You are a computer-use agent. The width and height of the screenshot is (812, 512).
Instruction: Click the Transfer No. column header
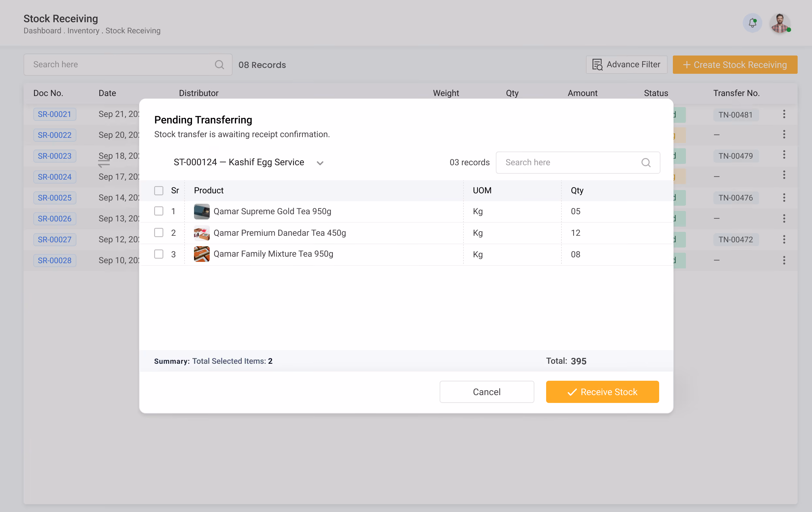click(x=736, y=93)
